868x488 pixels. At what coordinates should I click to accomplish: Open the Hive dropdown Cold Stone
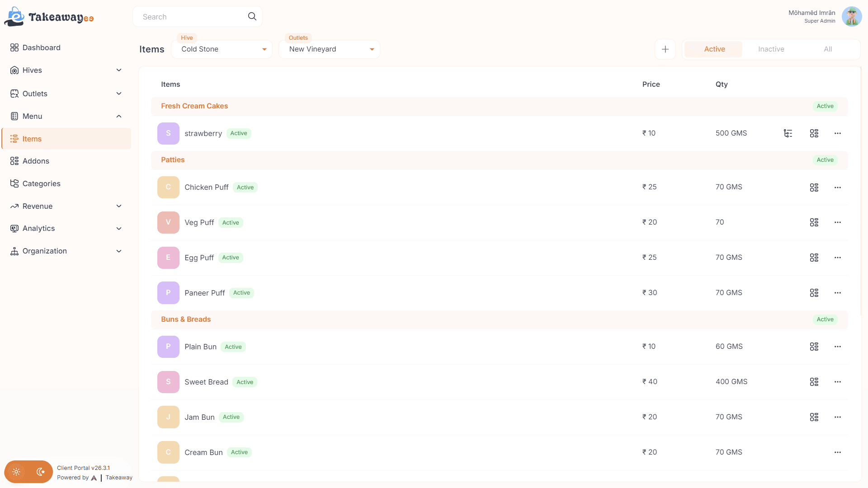pyautogui.click(x=222, y=49)
